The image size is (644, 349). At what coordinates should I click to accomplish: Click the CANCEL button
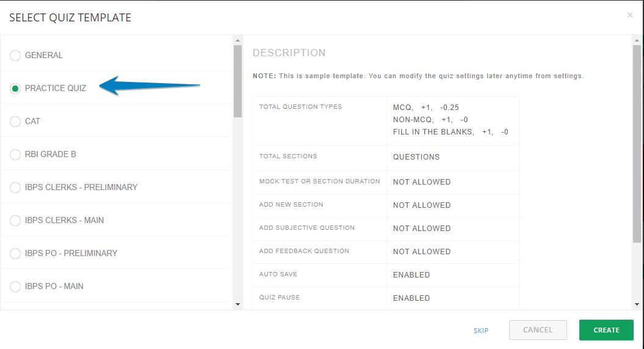[x=538, y=330]
